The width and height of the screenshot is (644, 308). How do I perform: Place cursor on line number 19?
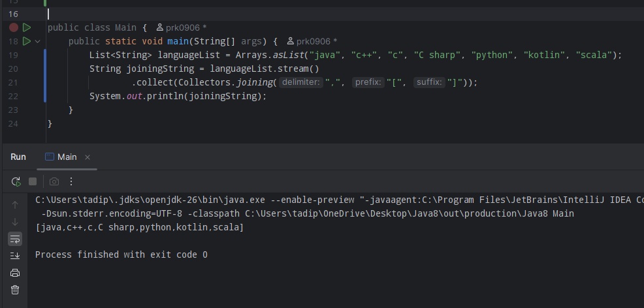click(13, 55)
